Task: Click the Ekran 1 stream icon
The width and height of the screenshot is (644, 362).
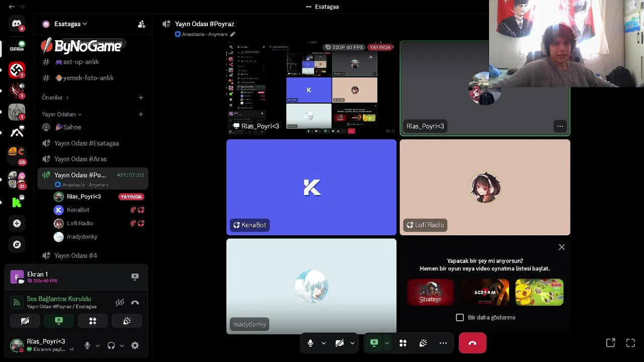Action: (17, 277)
